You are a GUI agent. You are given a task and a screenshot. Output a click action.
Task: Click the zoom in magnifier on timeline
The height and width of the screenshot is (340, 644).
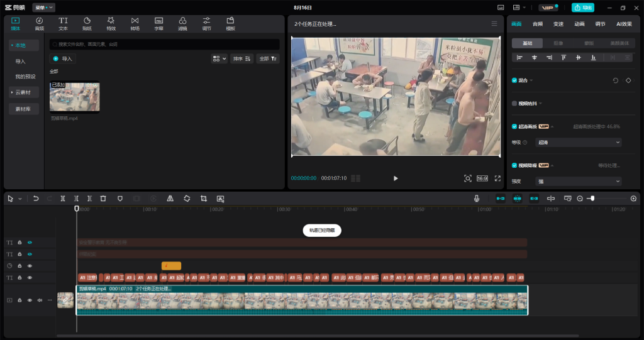click(633, 199)
